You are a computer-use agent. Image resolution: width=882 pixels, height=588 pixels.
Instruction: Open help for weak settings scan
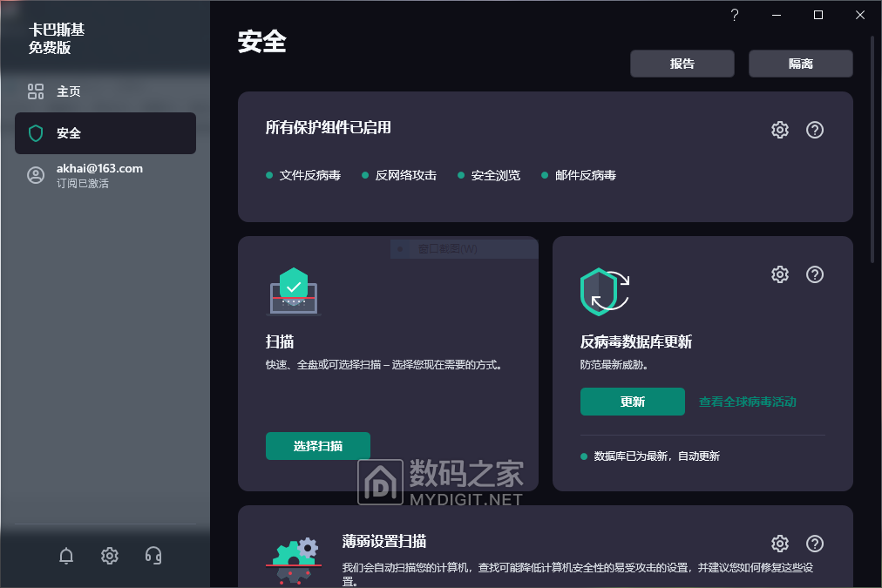point(815,544)
